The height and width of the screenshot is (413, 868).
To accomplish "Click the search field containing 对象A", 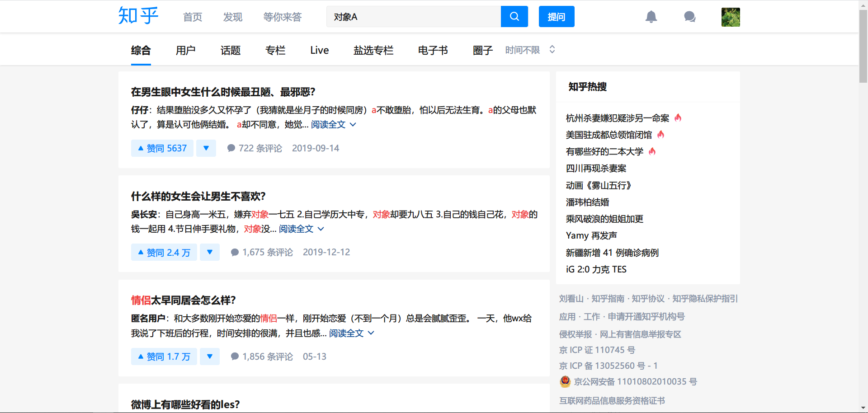I will click(x=413, y=17).
